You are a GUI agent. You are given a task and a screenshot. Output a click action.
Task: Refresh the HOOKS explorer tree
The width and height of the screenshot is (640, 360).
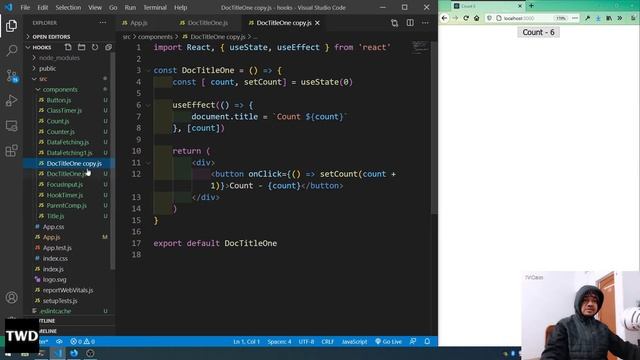tap(95, 47)
